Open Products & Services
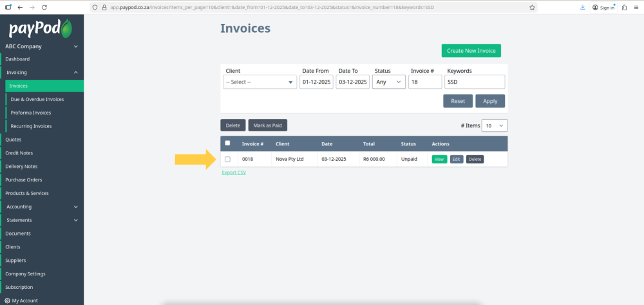The image size is (644, 305). pos(26,193)
